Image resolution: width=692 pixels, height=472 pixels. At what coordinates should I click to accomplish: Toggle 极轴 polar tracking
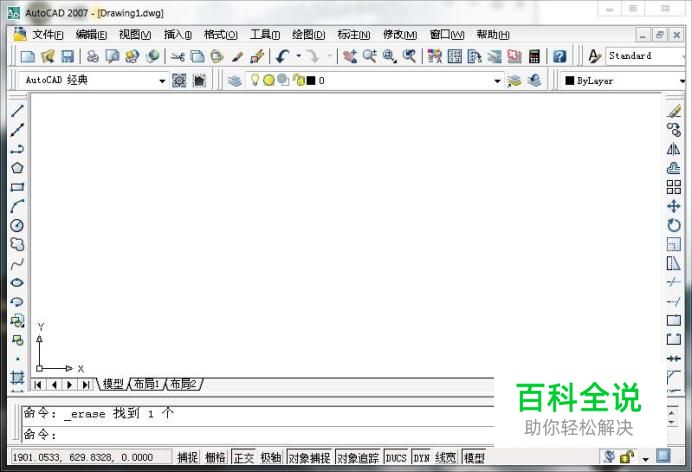(271, 457)
